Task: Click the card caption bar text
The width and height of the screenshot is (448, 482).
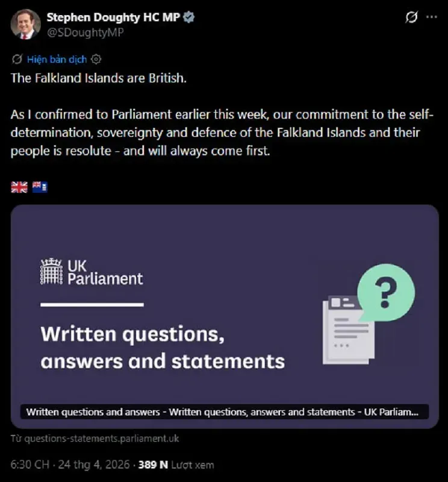Action: (x=223, y=412)
